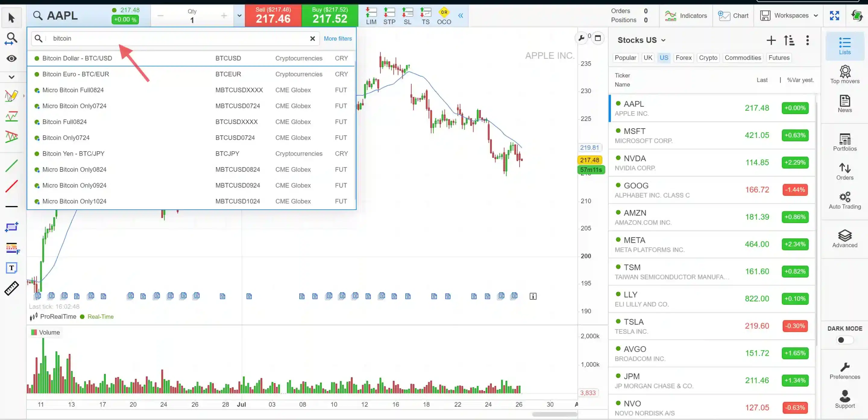This screenshot has width=868, height=420.
Task: Click the TS trailing stop icon
Action: pyautogui.click(x=426, y=16)
